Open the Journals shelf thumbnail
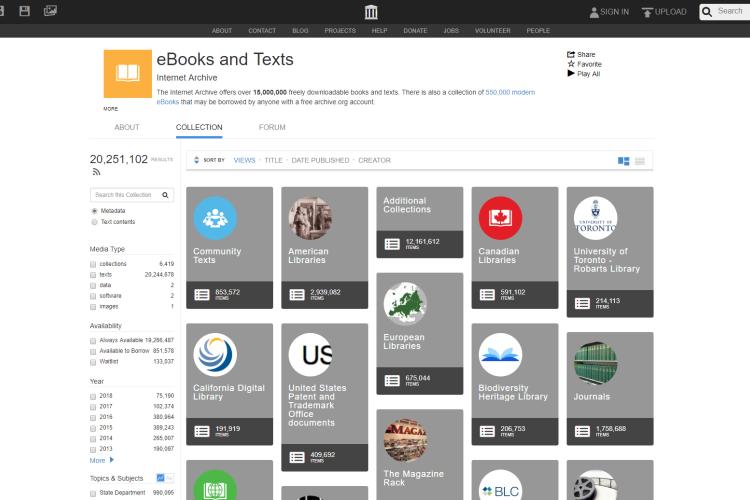Viewport: 750px width, 500px height. click(x=596, y=363)
